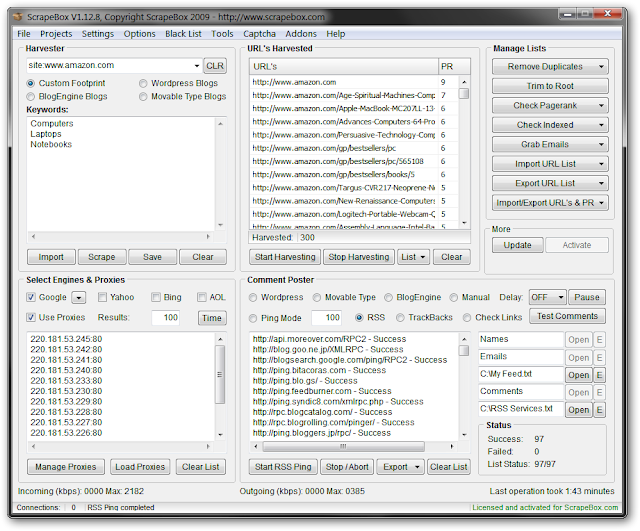The width and height of the screenshot is (640, 531).
Task: Click the Pause button
Action: [587, 297]
